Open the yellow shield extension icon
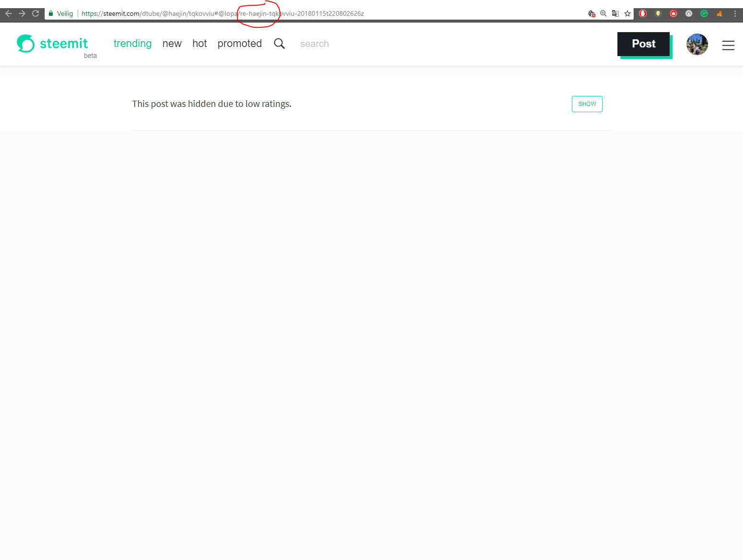 click(658, 13)
